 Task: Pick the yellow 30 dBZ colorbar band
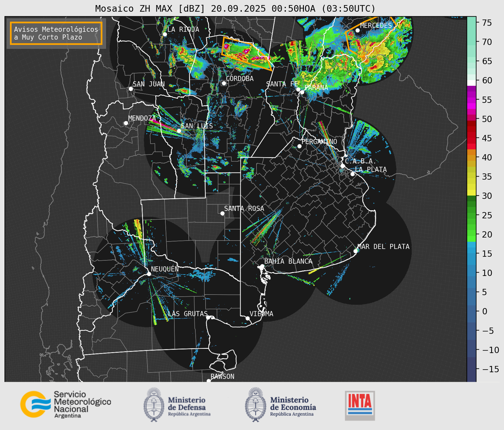(471, 193)
